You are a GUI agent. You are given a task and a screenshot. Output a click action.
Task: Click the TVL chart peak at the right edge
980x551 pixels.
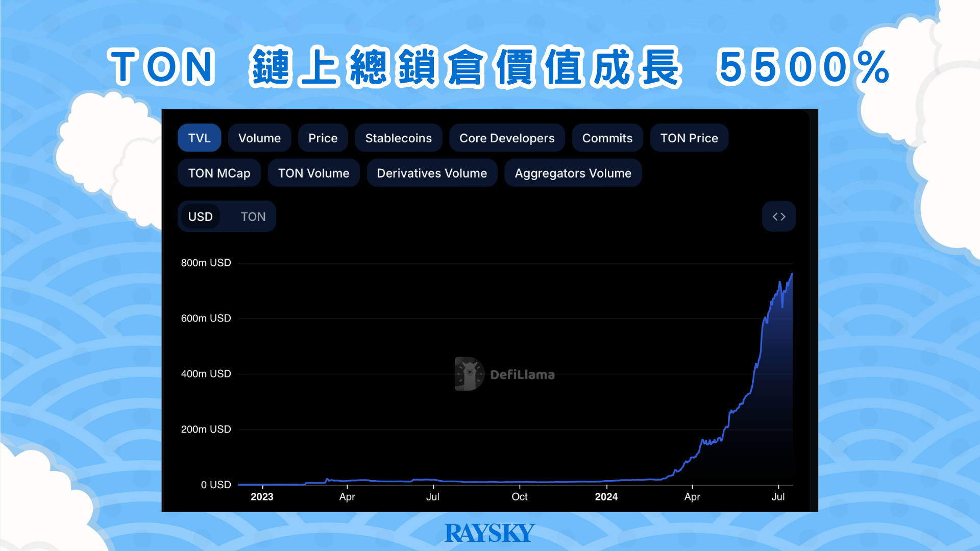point(792,274)
